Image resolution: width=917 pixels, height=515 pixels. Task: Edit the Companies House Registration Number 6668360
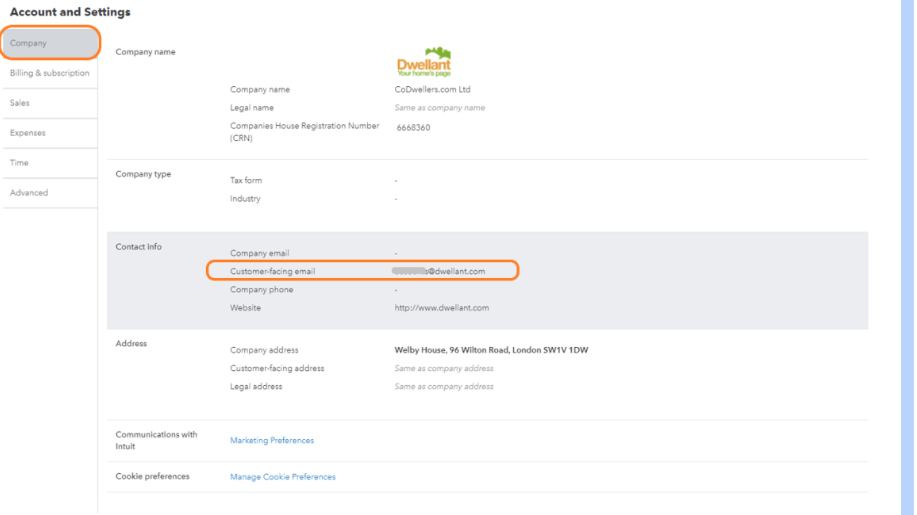[413, 127]
